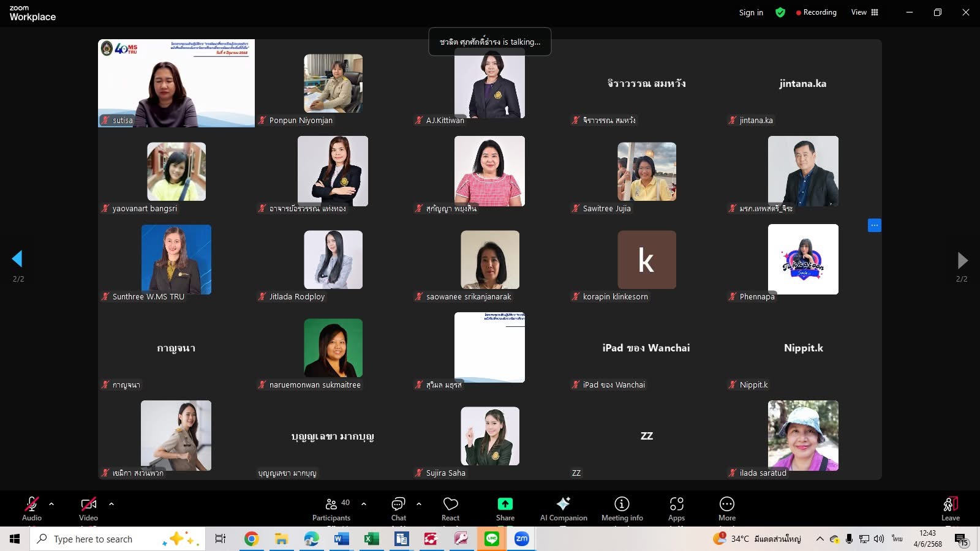Open Excel from Windows taskbar

[x=371, y=539]
